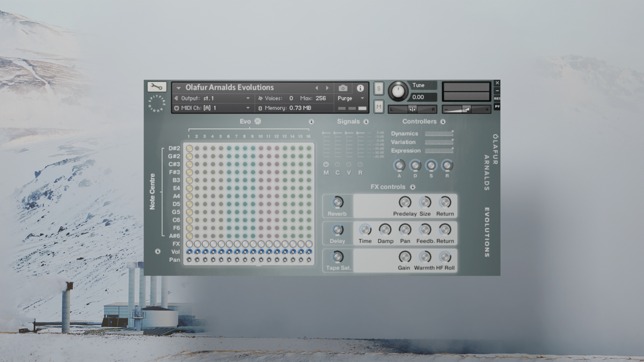Go to the next instrument preset arrow

pyautogui.click(x=327, y=88)
